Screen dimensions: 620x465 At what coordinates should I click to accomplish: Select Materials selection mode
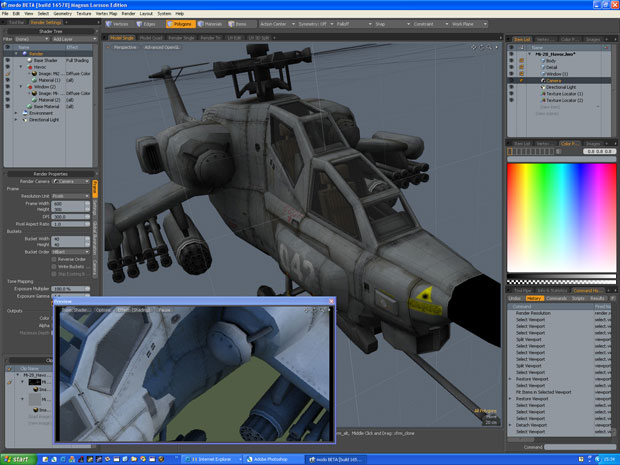point(213,23)
